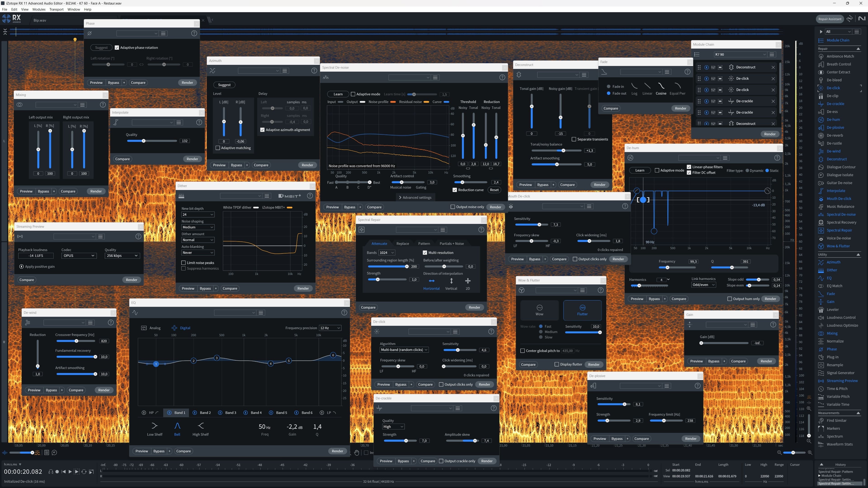
Task: Select High Shelf filter shape in EQ
Action: 200,429
